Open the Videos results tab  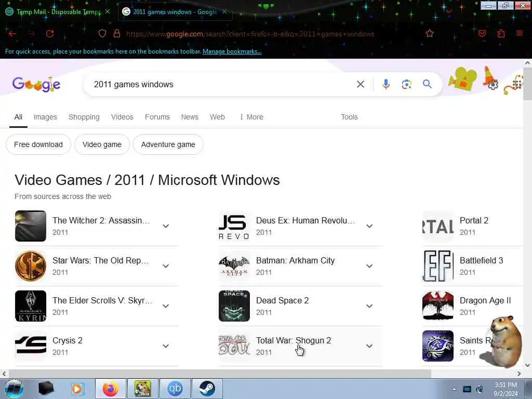click(122, 117)
